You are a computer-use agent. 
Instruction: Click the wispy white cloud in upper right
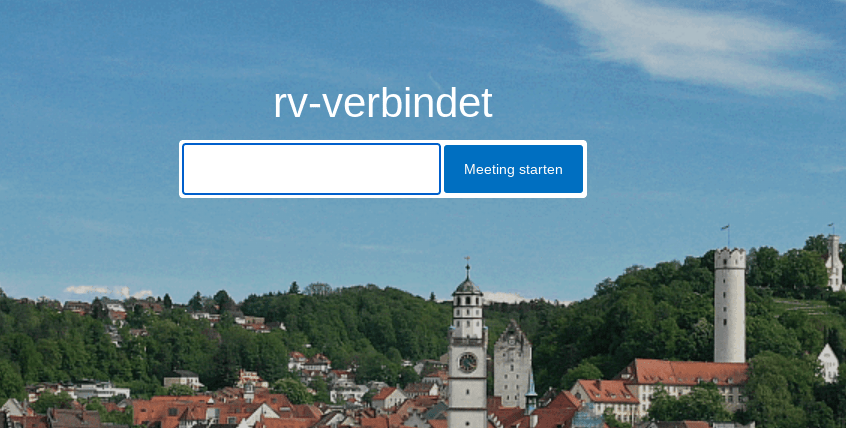point(700,40)
